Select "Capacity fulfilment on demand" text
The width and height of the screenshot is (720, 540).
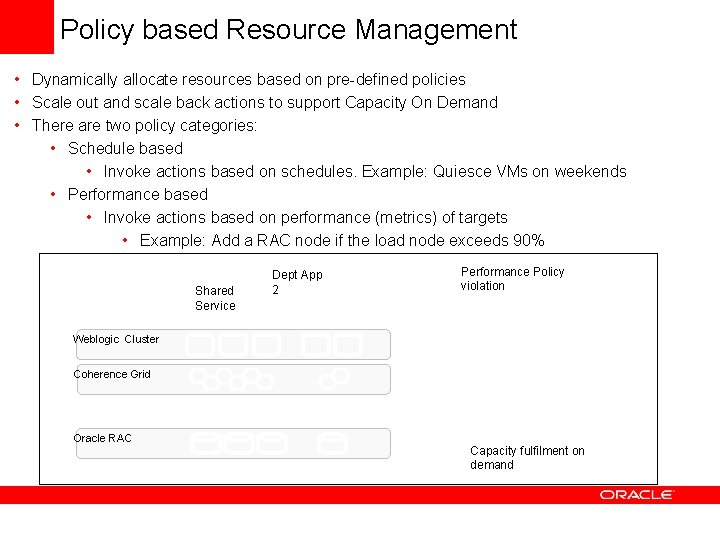[x=527, y=457]
